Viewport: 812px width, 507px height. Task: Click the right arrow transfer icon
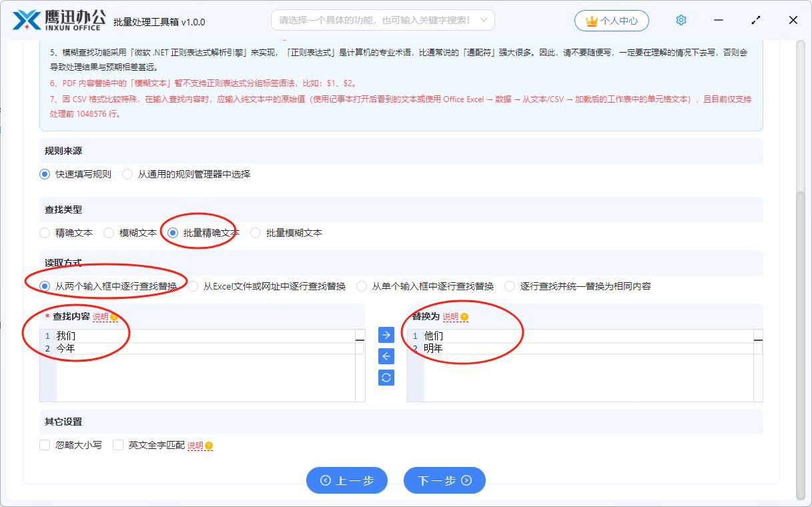click(386, 335)
